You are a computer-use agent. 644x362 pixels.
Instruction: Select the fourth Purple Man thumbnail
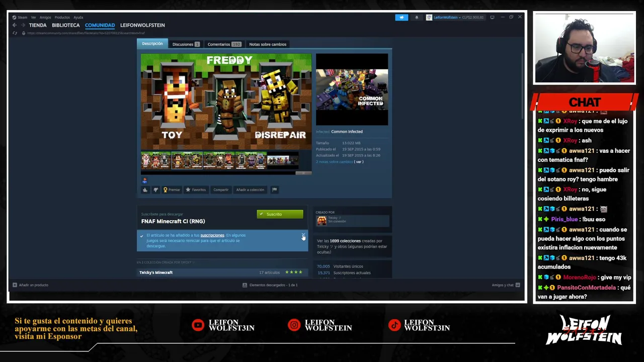(x=250, y=160)
